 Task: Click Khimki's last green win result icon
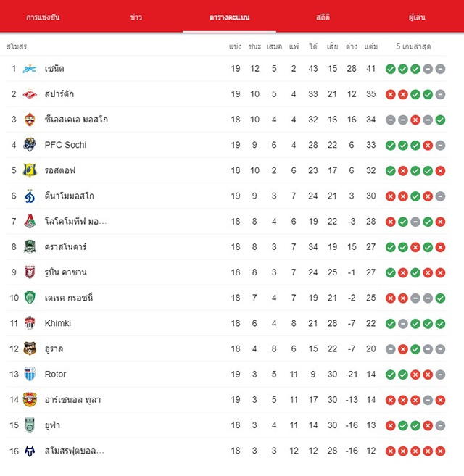[x=440, y=324]
